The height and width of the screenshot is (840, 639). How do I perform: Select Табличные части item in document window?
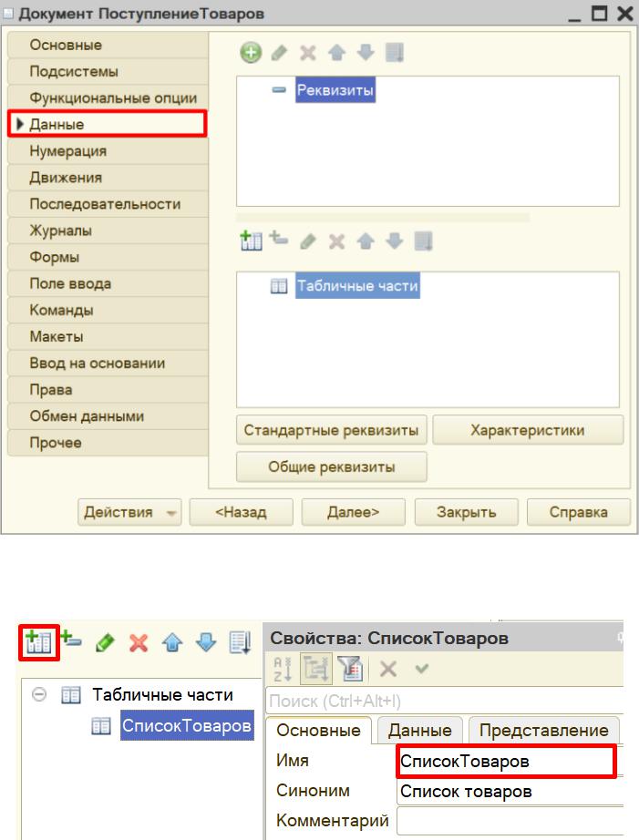[357, 285]
